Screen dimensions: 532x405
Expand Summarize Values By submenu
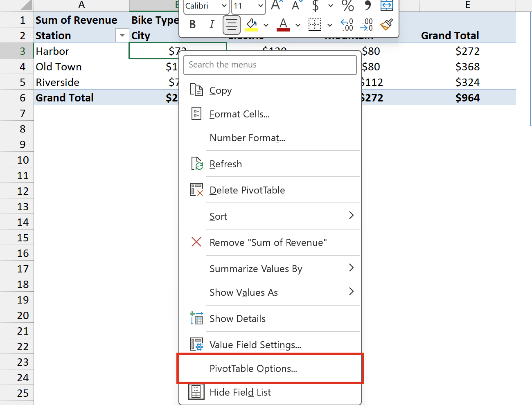click(x=270, y=269)
